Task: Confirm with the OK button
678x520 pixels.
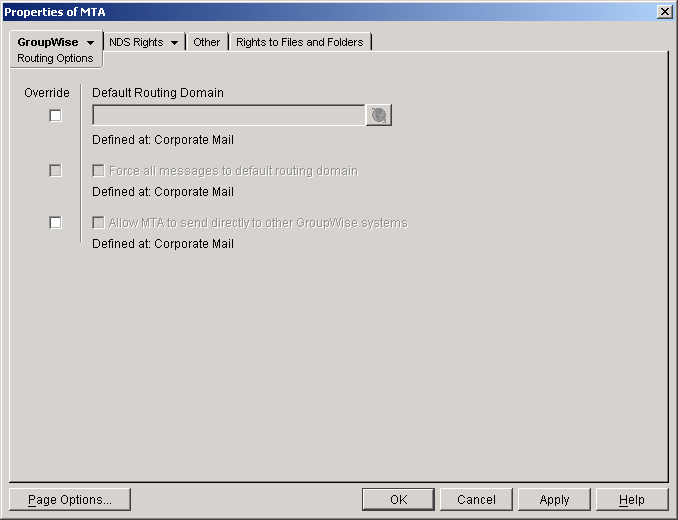Action: (398, 500)
